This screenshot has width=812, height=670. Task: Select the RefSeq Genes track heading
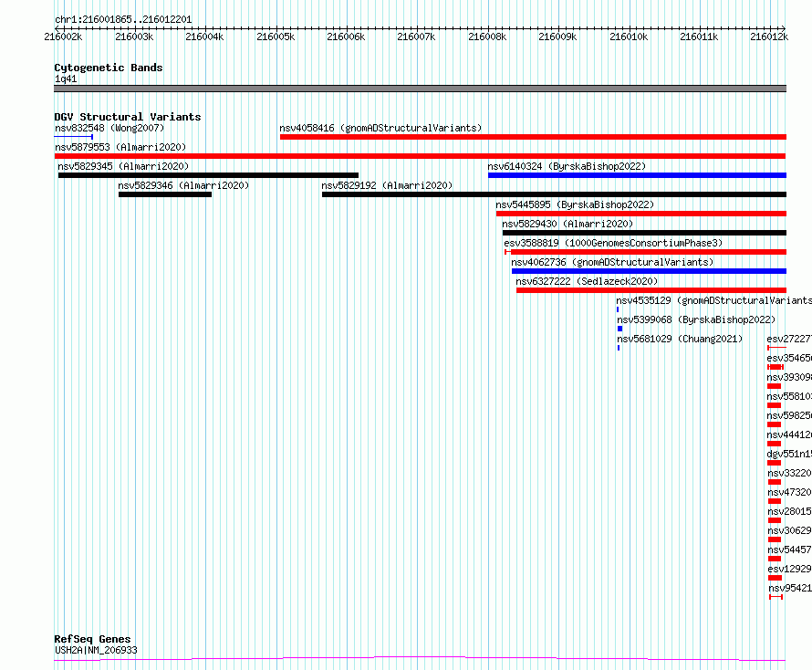point(92,639)
